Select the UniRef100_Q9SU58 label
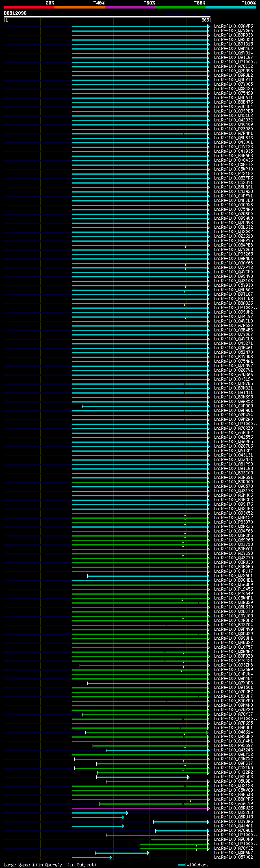This screenshot has width=260, height=868. (x=233, y=39)
